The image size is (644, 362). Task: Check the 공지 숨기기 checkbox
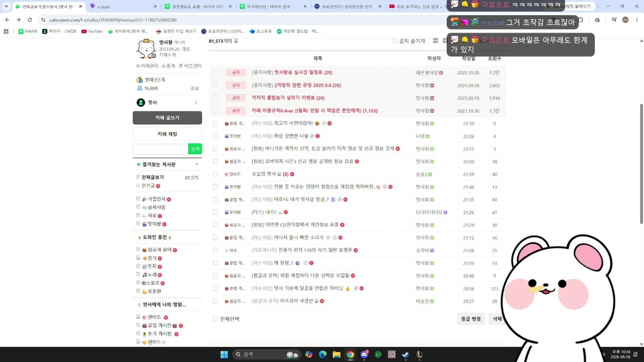point(395,41)
